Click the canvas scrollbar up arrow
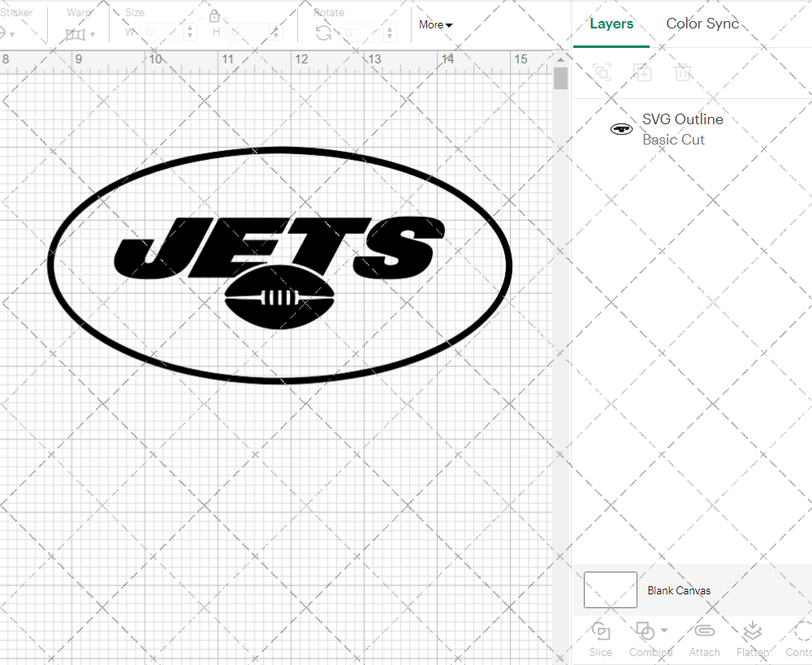The image size is (812, 665). 560,60
